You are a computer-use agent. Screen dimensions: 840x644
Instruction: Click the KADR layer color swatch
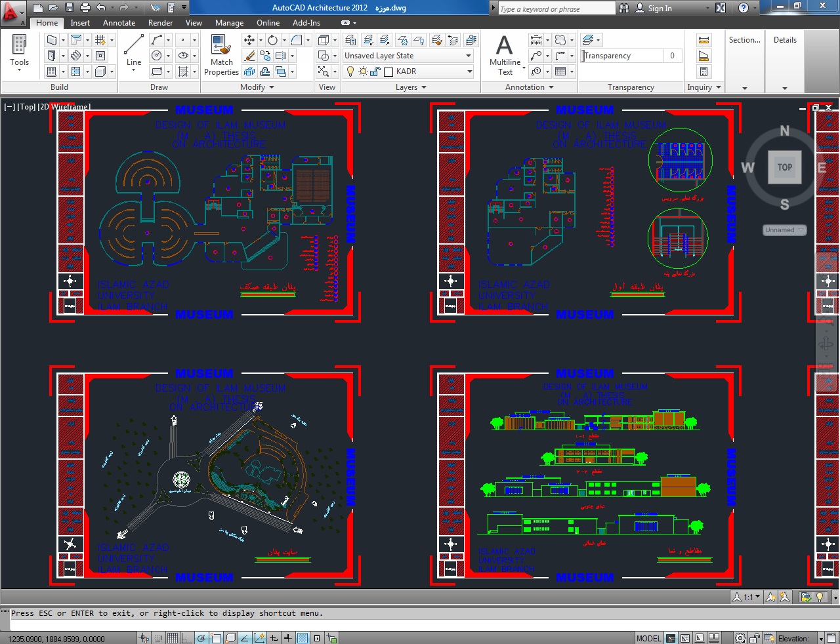coord(388,71)
